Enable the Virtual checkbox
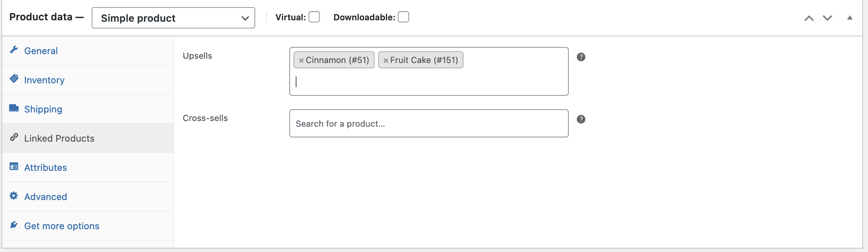 (314, 17)
